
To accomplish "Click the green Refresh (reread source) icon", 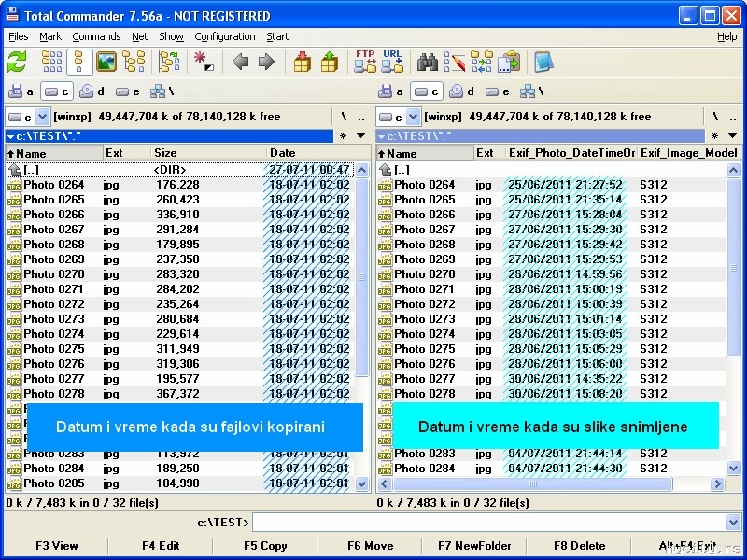I will (17, 63).
